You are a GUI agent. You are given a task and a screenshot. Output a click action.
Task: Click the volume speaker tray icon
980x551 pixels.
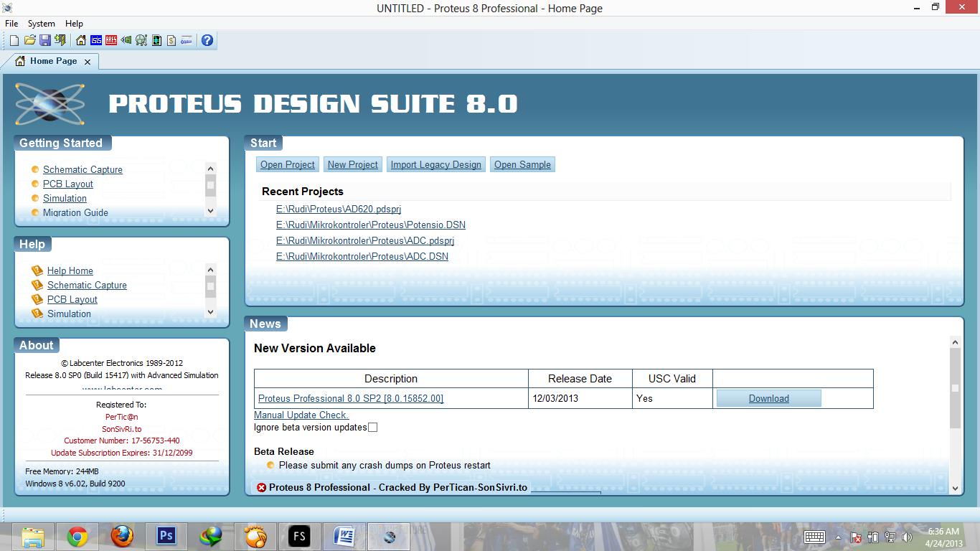tap(907, 537)
